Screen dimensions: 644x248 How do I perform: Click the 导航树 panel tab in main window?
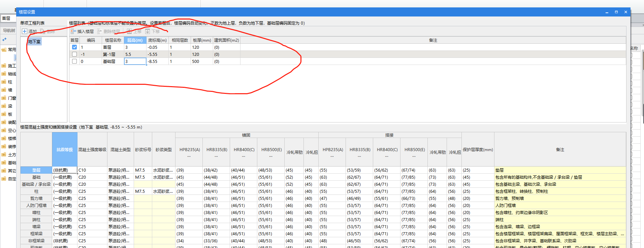click(9, 30)
